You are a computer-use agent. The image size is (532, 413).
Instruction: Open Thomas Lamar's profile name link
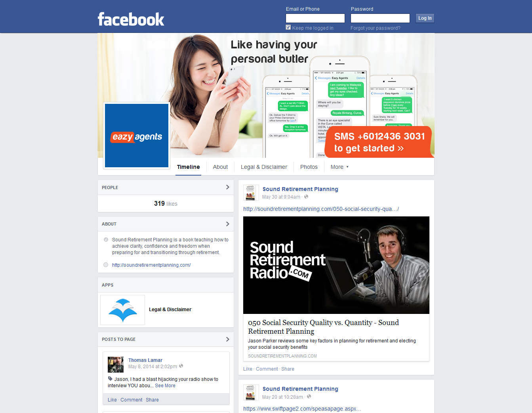tap(145, 360)
